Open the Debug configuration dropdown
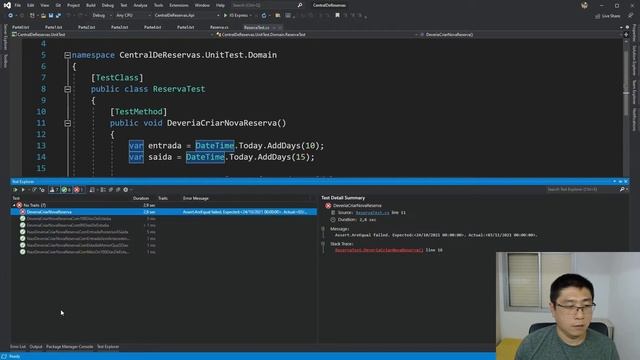Image resolution: width=640 pixels, height=360 pixels. point(101,16)
